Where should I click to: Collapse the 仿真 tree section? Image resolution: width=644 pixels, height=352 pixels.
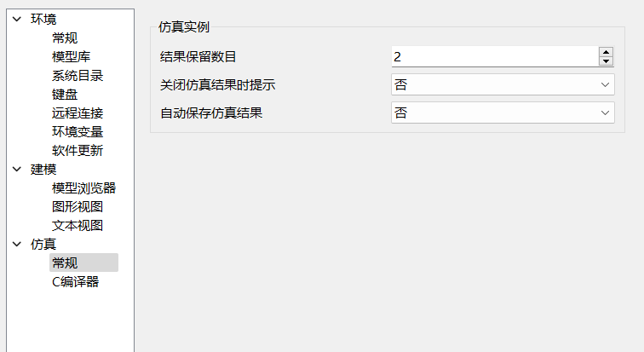[17, 244]
